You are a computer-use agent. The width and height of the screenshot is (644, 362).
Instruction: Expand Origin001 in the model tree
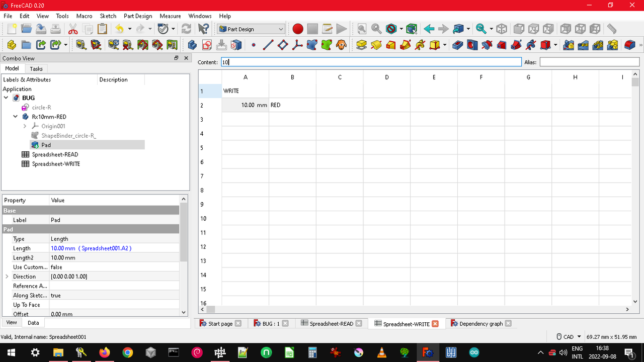coord(25,126)
